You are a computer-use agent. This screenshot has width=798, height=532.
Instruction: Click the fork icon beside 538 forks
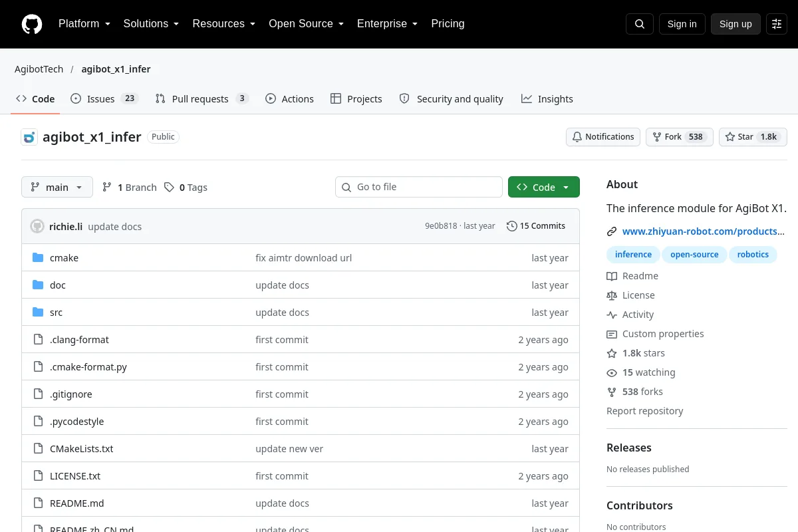point(612,392)
